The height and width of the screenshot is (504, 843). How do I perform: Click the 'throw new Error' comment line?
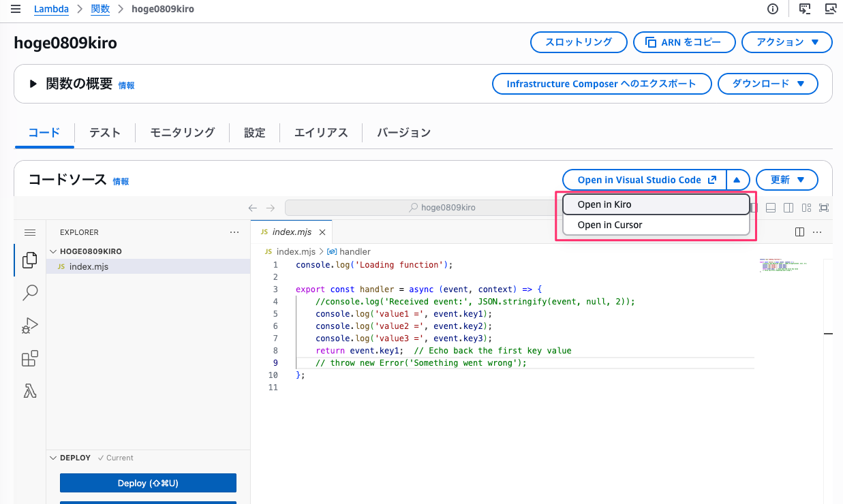pyautogui.click(x=421, y=363)
